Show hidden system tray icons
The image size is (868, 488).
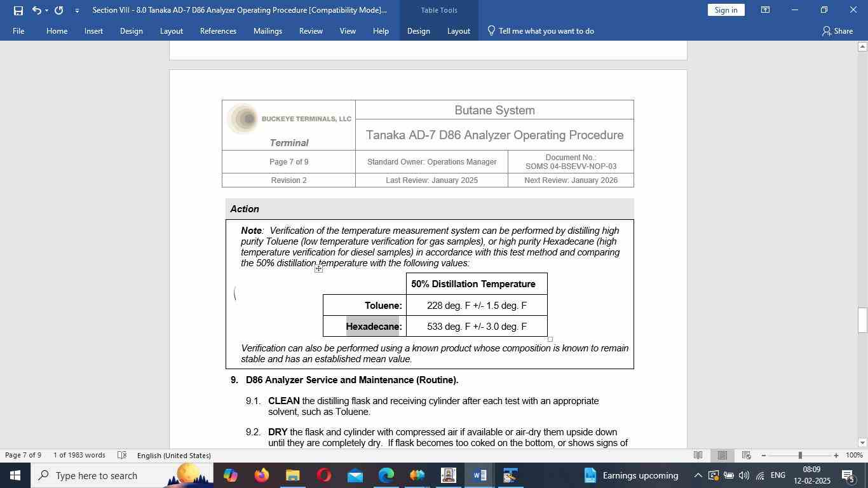(x=698, y=475)
